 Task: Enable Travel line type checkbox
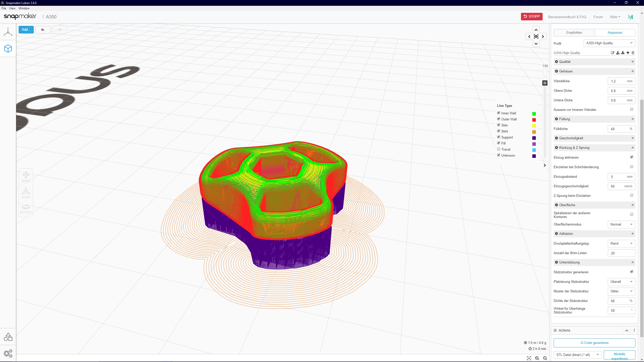499,149
